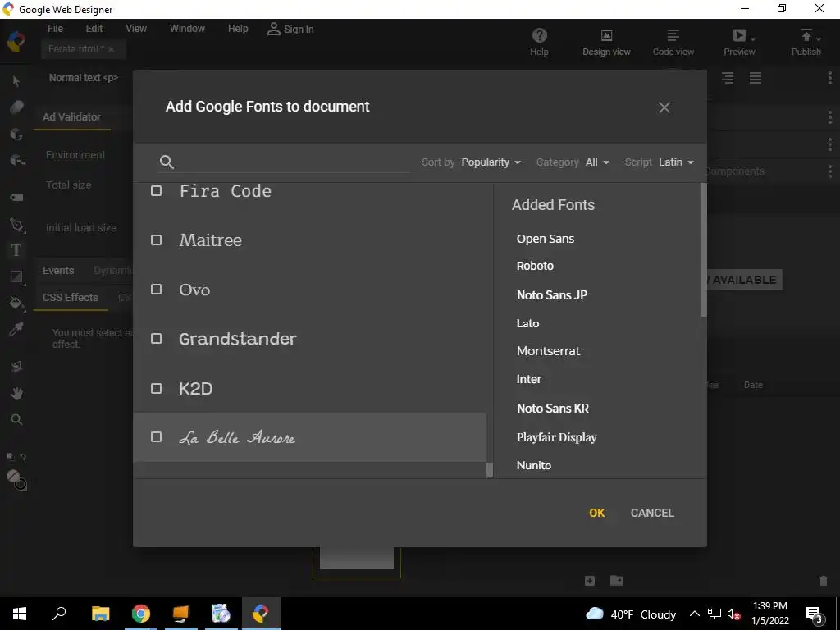Select Playfair Display in Added Fonts

(x=557, y=437)
